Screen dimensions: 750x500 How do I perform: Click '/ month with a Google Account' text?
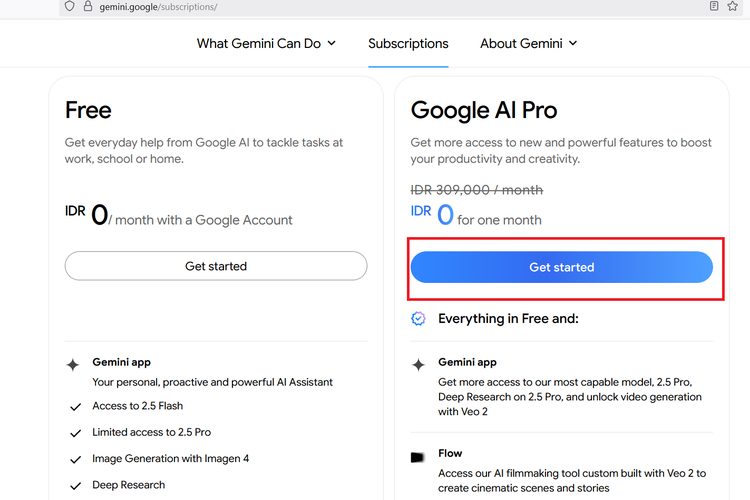point(200,220)
